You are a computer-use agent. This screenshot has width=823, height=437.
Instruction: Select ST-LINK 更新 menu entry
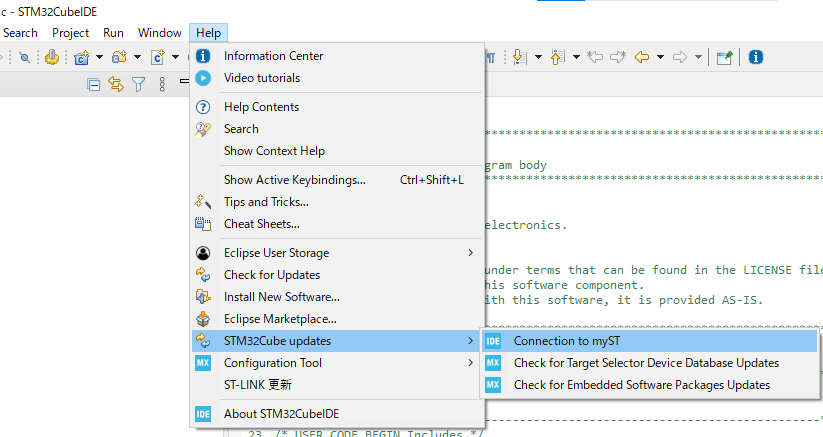337,385
